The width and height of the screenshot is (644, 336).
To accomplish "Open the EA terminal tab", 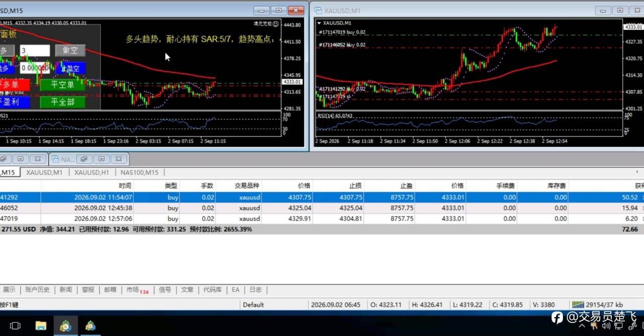I will coord(235,290).
